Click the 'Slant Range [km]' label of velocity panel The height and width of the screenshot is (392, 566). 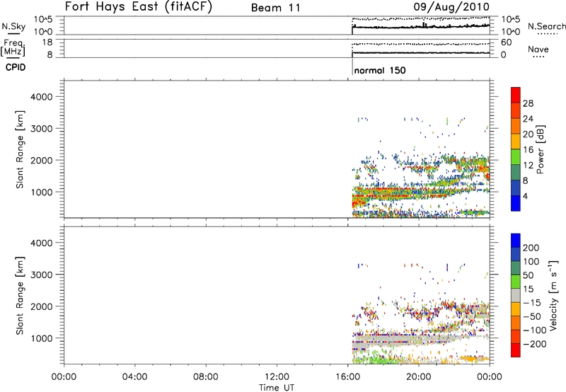[x=20, y=296]
